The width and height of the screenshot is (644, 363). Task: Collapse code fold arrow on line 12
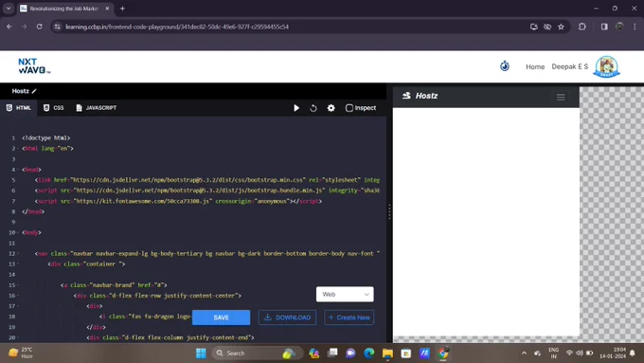tap(18, 254)
